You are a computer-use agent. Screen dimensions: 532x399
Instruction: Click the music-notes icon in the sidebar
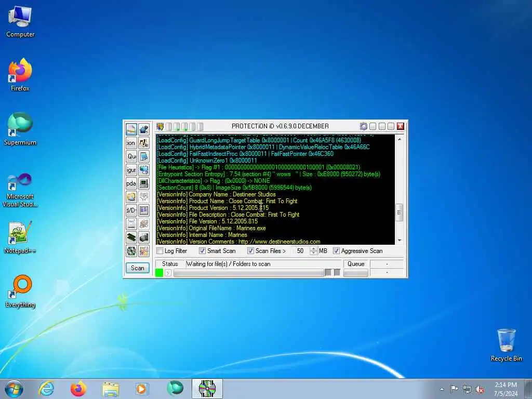click(x=144, y=143)
